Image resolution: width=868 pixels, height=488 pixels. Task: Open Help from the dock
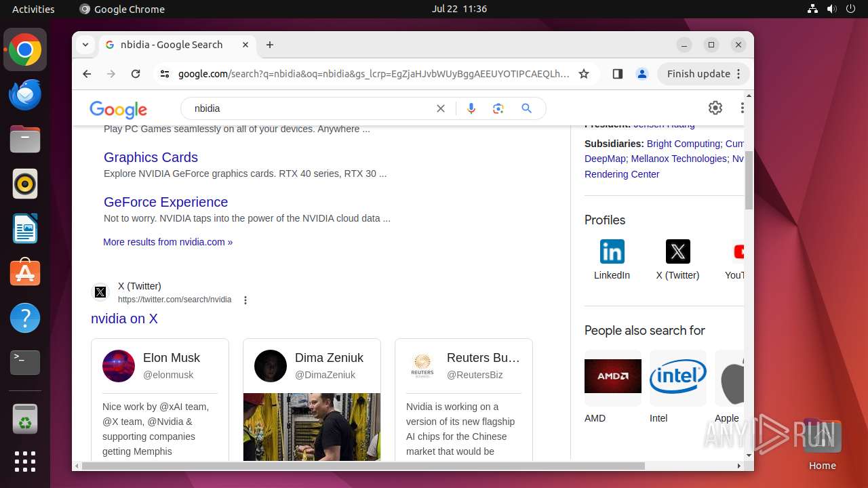point(25,318)
